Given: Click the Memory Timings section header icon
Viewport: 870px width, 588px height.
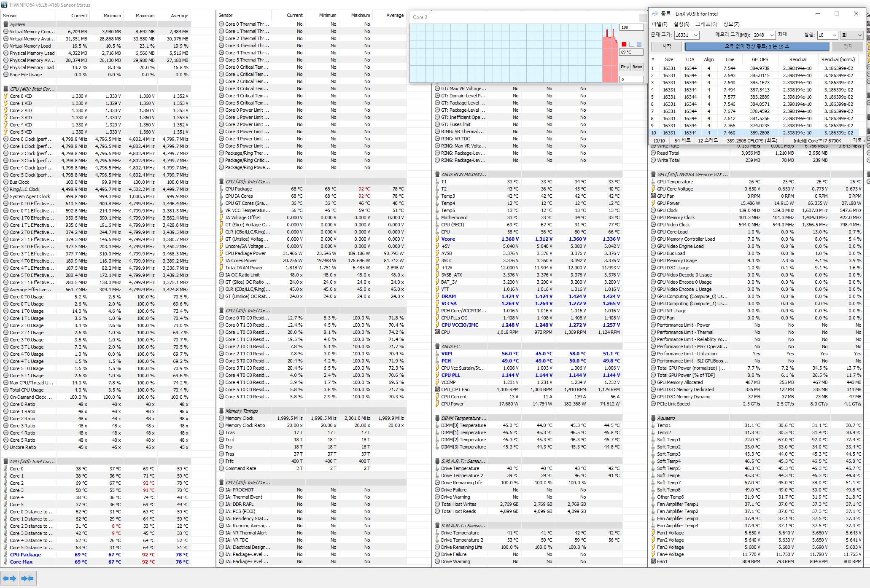Looking at the screenshot, I should pyautogui.click(x=221, y=411).
